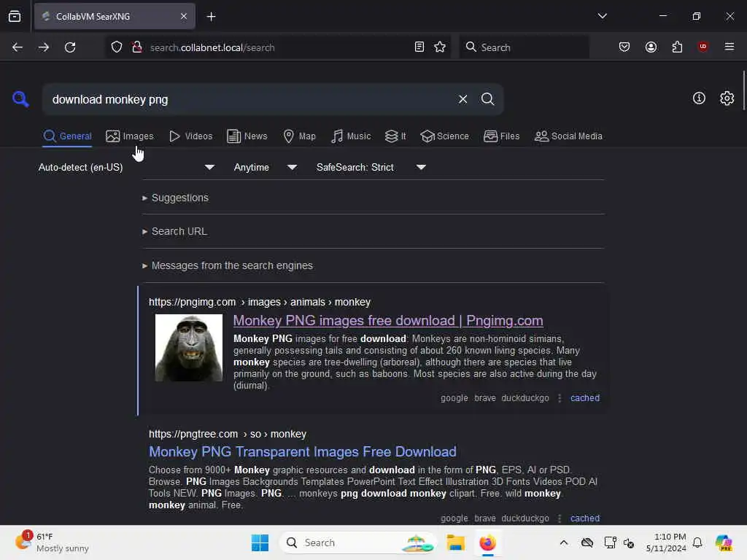747x560 pixels.
Task: Open clock showing 1:10 PM
Action: pos(667,542)
